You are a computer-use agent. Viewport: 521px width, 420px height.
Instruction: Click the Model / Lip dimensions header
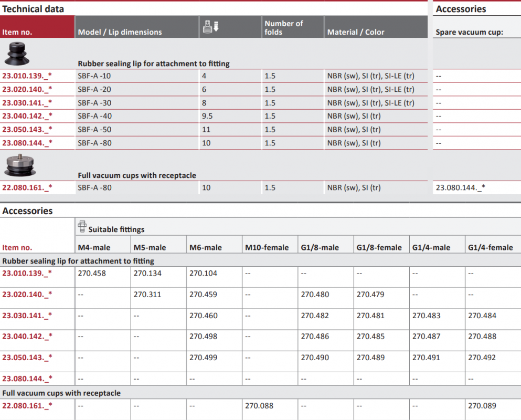pos(120,32)
